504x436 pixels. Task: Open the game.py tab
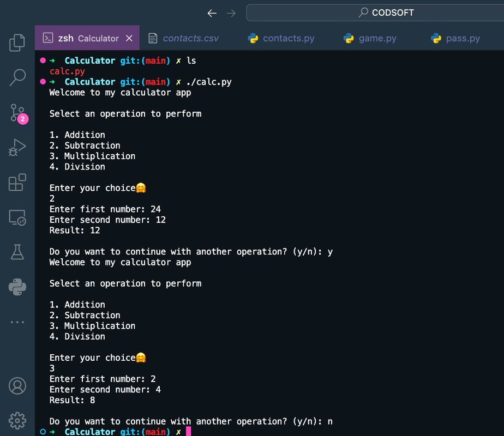pos(377,38)
